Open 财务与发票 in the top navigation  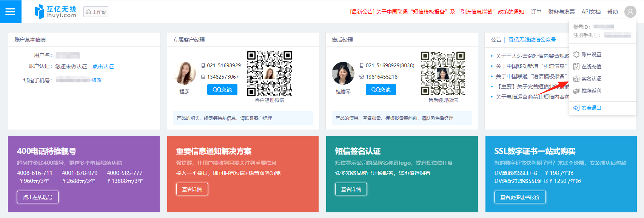[561, 12]
